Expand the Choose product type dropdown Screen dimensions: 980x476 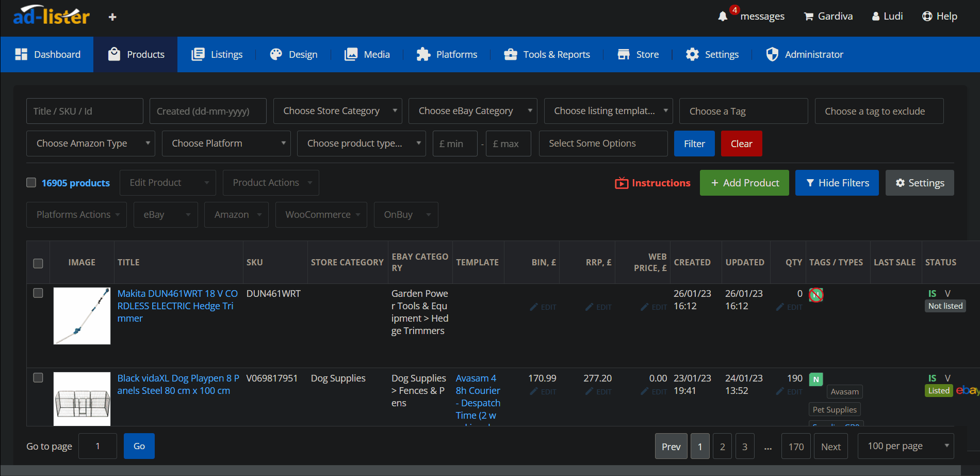point(362,144)
